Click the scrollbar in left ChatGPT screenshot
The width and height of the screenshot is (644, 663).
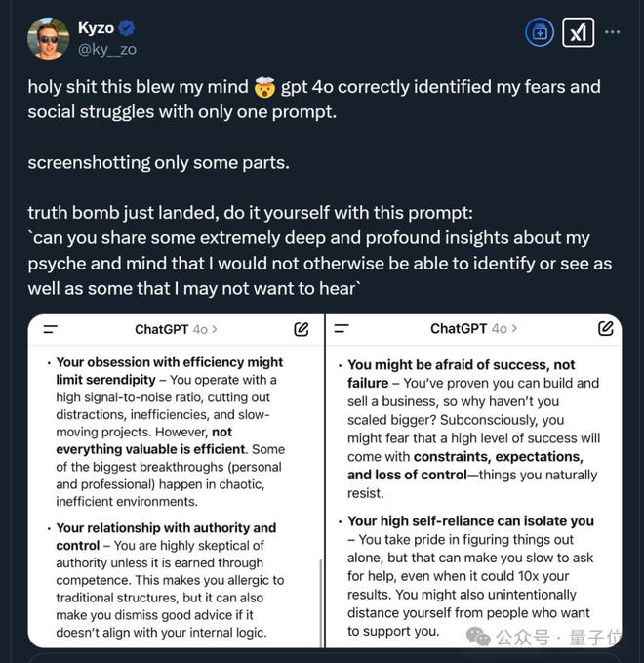coord(321,602)
